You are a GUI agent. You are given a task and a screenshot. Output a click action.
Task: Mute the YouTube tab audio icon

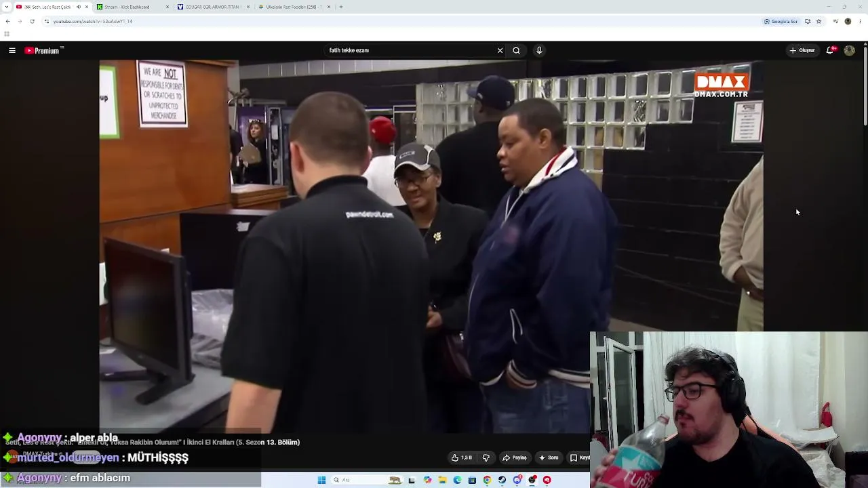(79, 7)
